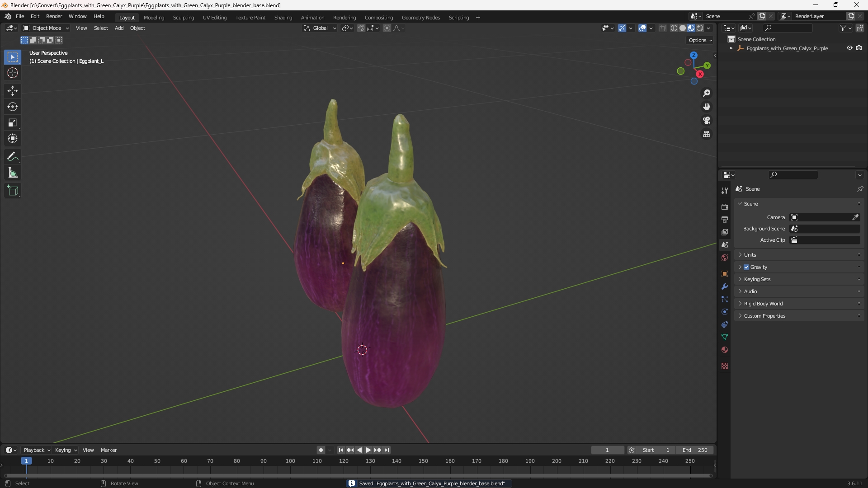Toggle viewport overlays
The image size is (868, 488).
[642, 28]
